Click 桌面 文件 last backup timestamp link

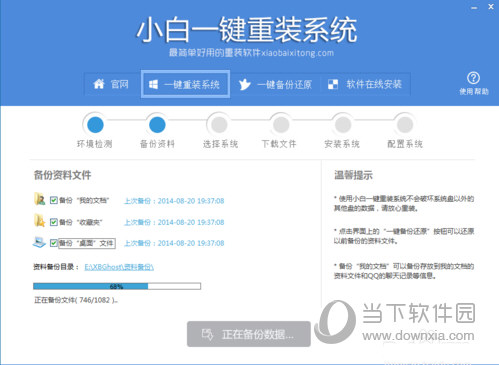pos(174,243)
